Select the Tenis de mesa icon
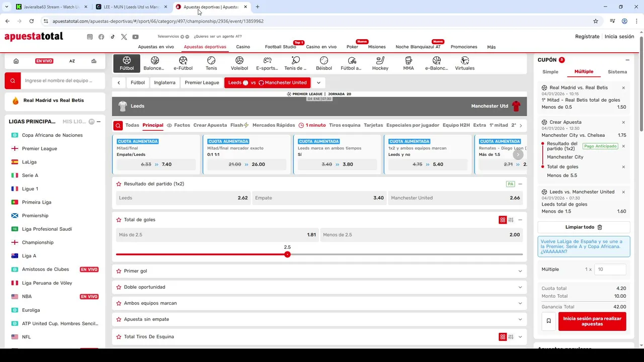 point(295,63)
